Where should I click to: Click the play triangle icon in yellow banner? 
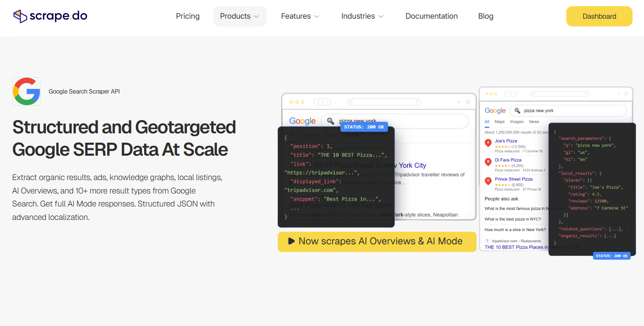point(291,241)
